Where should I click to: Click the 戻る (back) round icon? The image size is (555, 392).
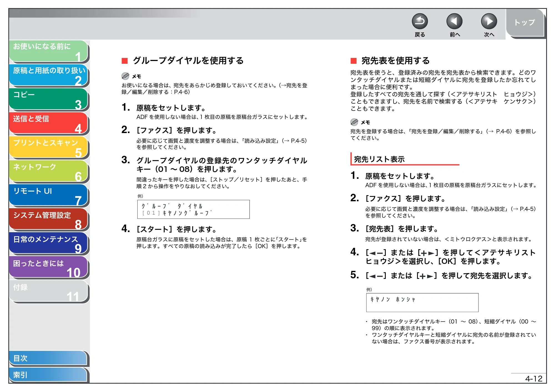420,21
